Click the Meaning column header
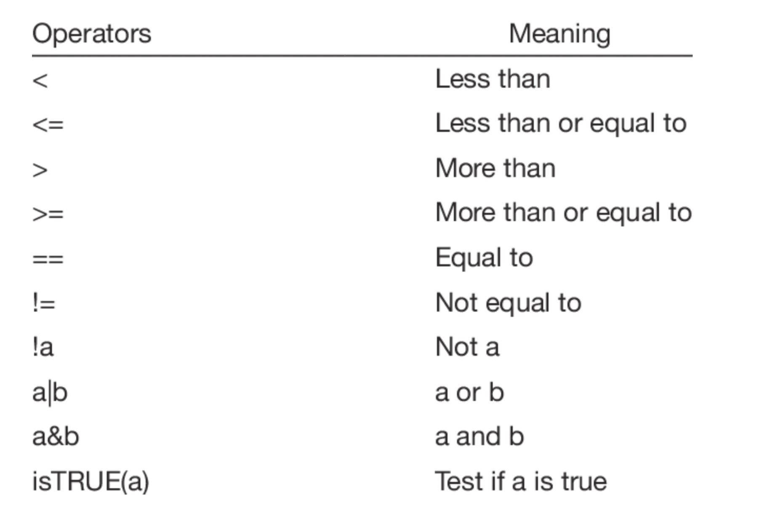 559,34
